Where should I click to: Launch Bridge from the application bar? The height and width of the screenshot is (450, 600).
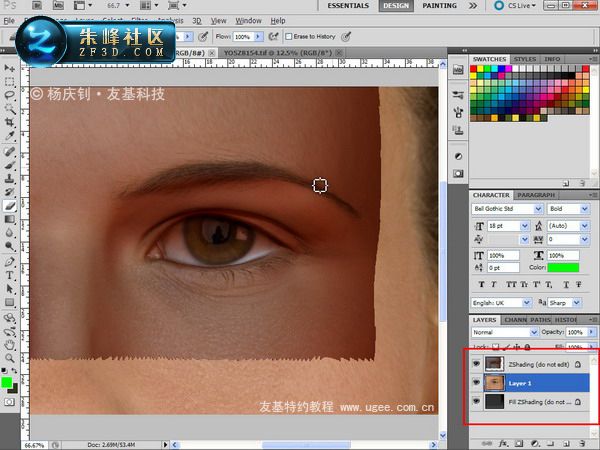pos(37,5)
